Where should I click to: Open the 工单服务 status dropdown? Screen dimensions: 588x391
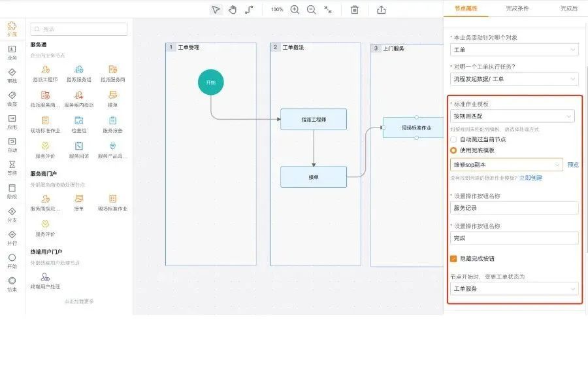[514, 288]
